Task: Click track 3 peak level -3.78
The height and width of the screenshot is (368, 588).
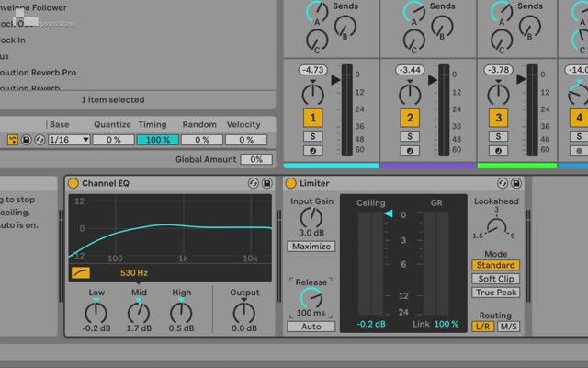Action: point(498,70)
